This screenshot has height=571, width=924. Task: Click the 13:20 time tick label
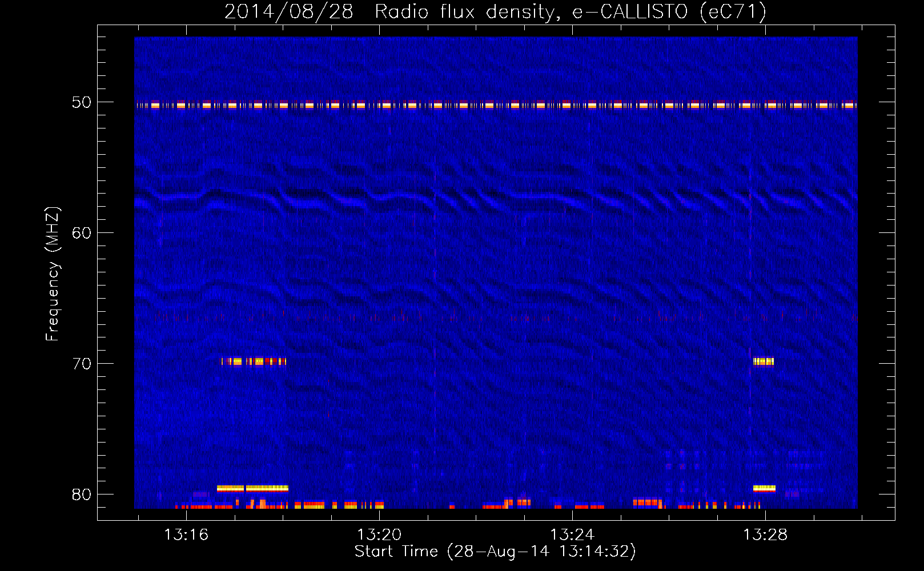379,534
